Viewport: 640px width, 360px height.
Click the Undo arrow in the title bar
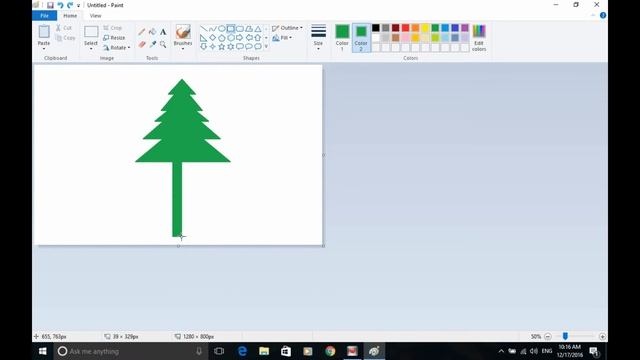(x=60, y=5)
